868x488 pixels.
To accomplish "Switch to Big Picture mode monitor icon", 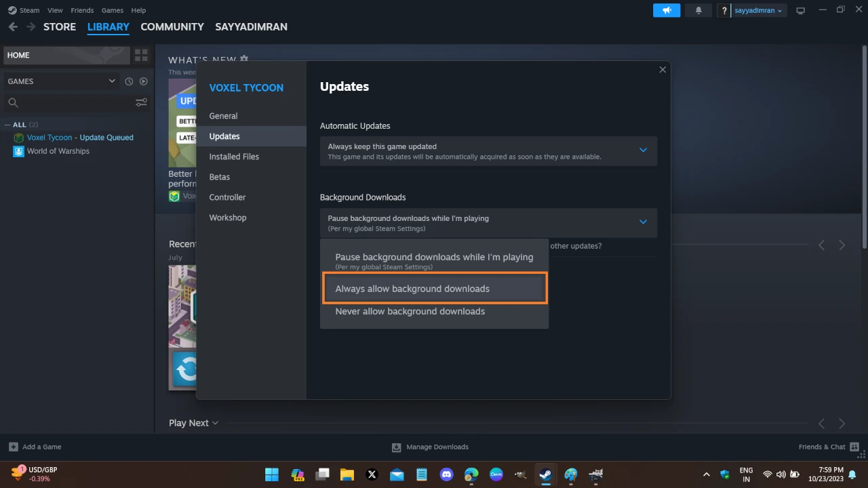I will (x=800, y=10).
